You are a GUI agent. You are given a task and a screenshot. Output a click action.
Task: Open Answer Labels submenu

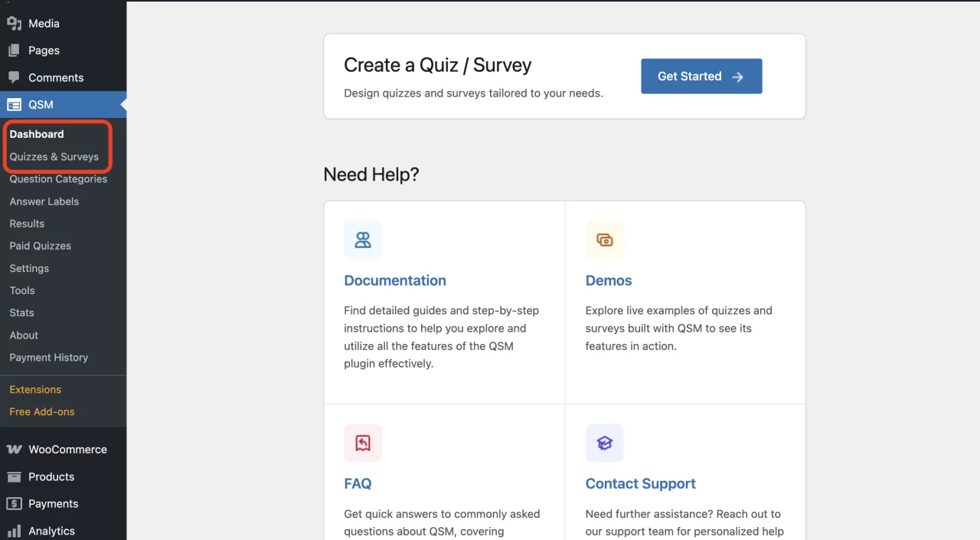[x=44, y=201]
